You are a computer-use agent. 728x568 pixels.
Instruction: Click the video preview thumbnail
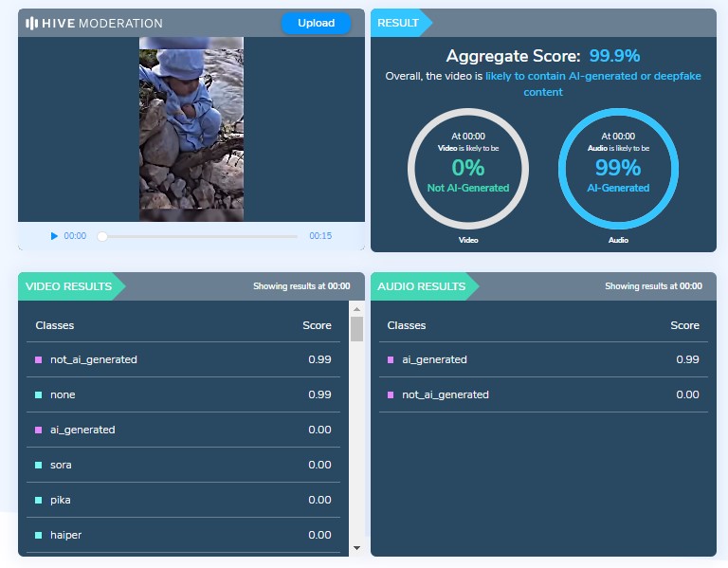(191, 129)
